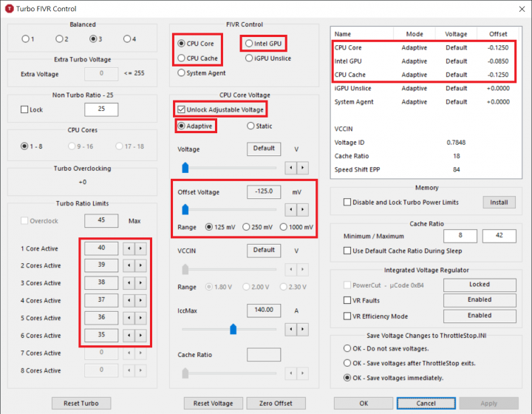Image resolution: width=532 pixels, height=414 pixels.
Task: Decrease the 4 Cores Active ratio arrow
Action: click(129, 300)
